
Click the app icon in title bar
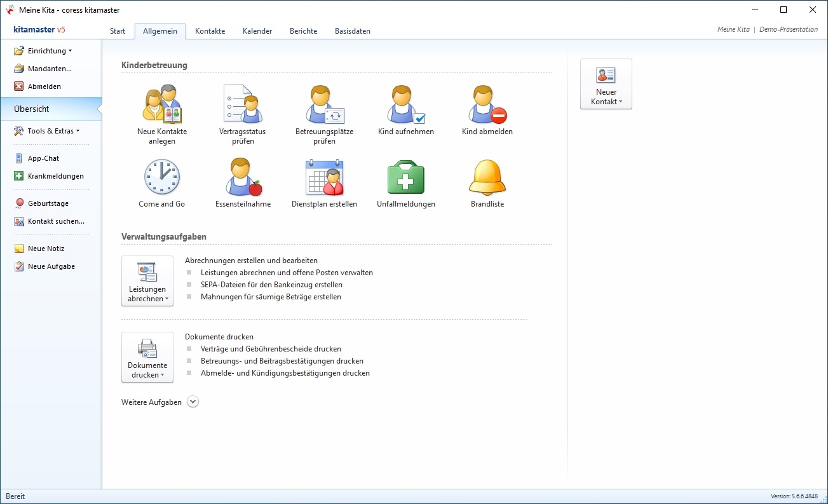tap(10, 10)
